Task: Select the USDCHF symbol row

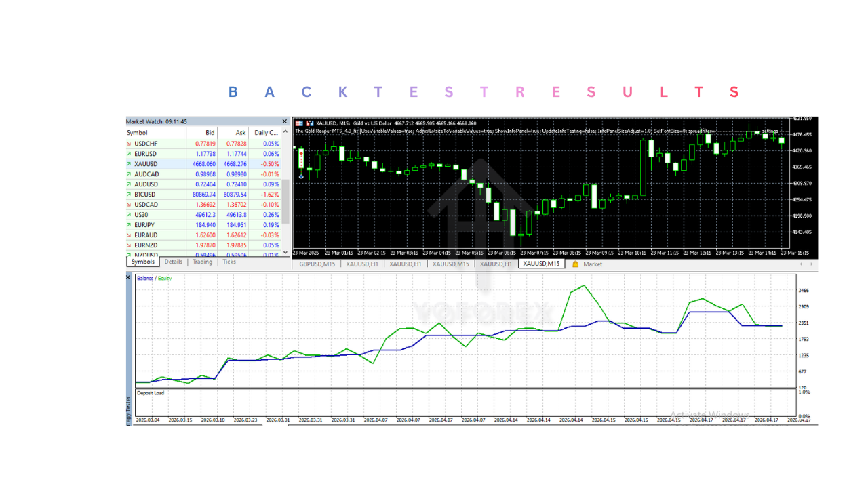Action: click(204, 144)
